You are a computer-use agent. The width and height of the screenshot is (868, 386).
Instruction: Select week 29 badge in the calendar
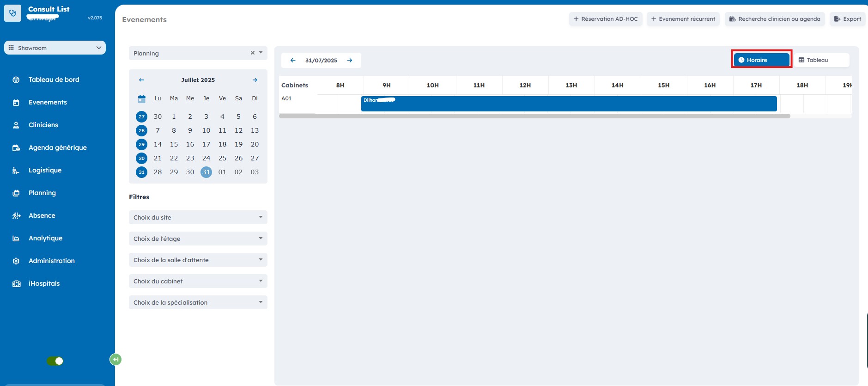click(x=142, y=144)
